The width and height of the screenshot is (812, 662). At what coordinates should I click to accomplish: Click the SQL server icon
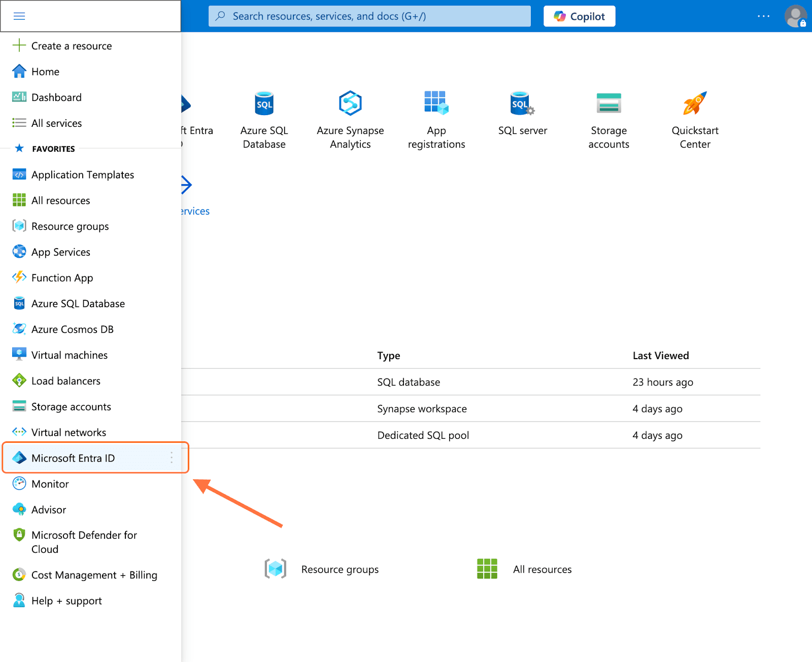coord(522,103)
